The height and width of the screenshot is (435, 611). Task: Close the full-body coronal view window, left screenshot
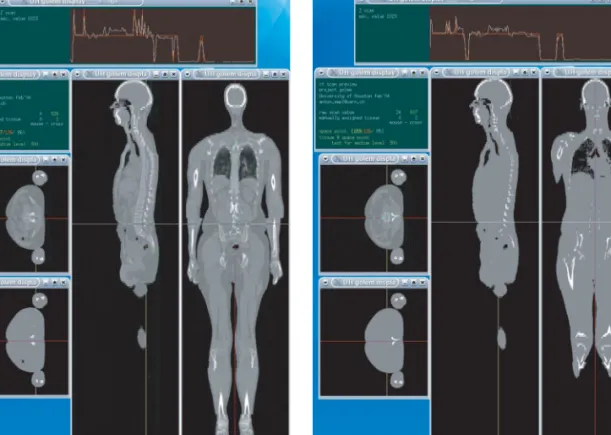tap(284, 74)
